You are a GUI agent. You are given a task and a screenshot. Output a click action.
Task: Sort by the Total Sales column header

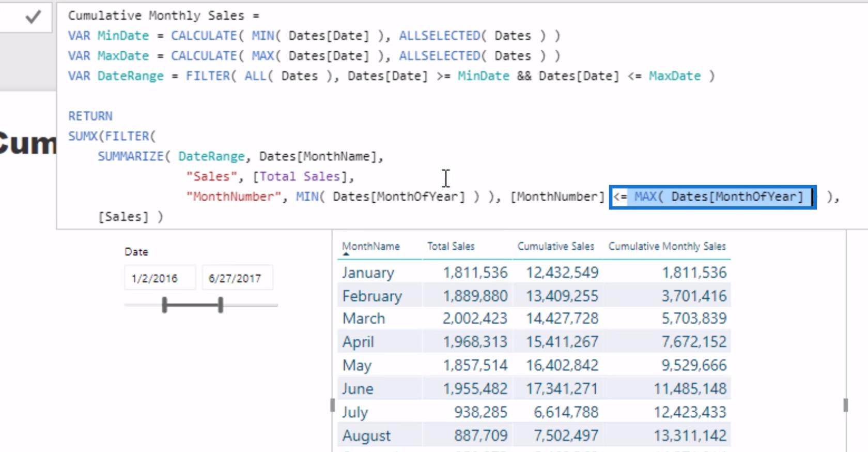pos(451,247)
